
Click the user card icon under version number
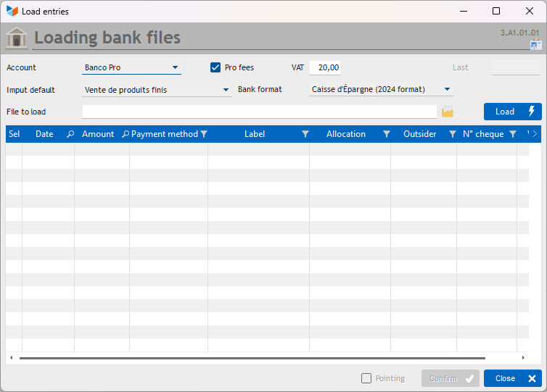point(536,45)
